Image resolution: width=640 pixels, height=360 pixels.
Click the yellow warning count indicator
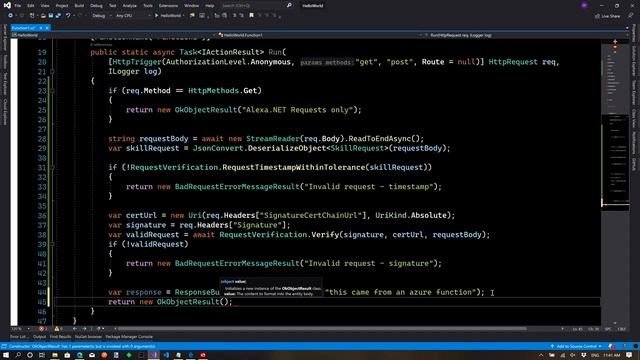(58, 329)
